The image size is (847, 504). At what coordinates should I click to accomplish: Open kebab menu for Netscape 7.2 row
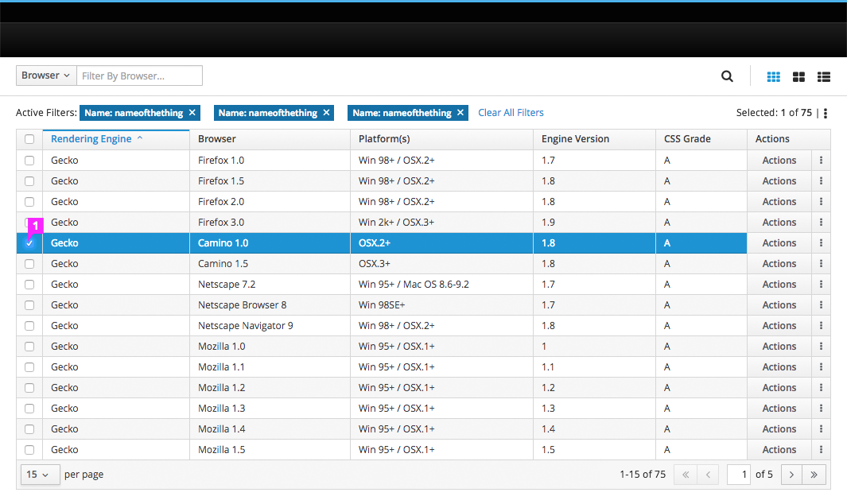821,284
